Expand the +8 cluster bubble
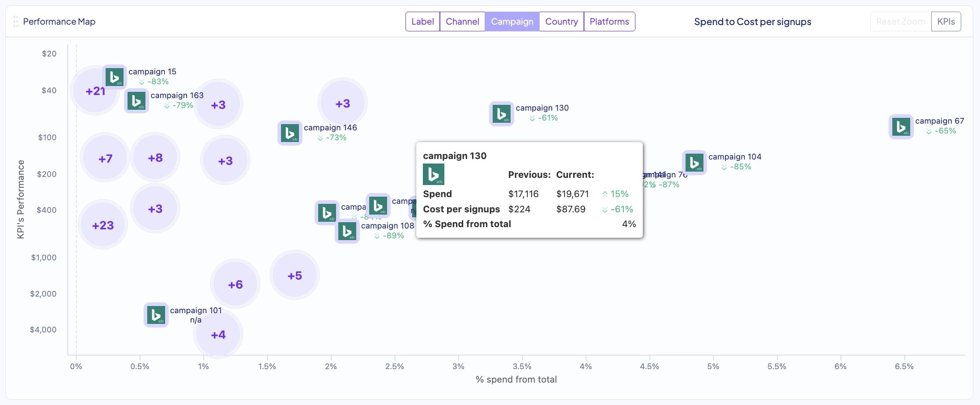The width and height of the screenshot is (980, 405). pyautogui.click(x=155, y=158)
